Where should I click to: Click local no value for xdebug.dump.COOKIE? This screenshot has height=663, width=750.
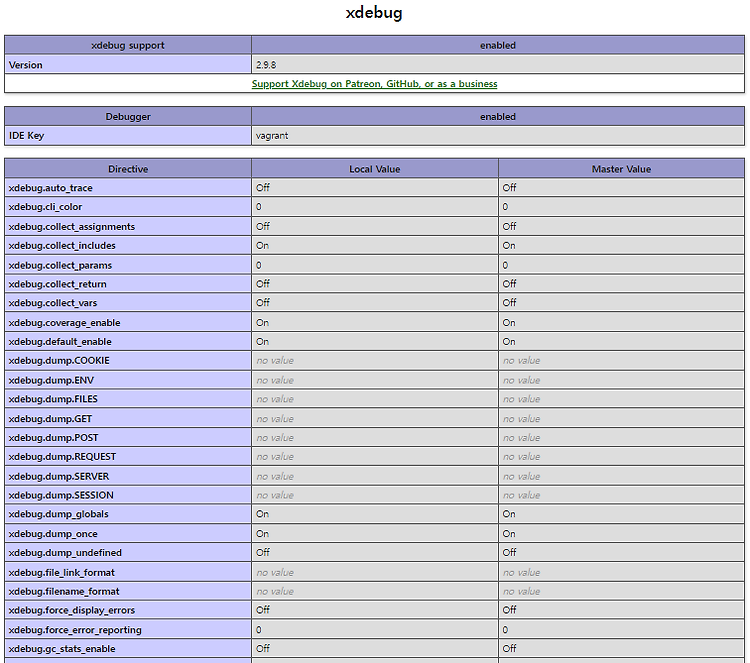click(275, 361)
